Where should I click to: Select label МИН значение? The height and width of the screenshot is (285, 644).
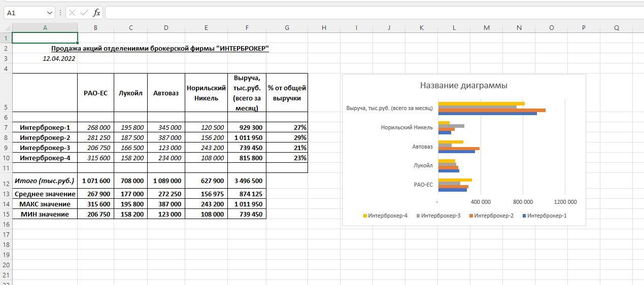pos(45,214)
